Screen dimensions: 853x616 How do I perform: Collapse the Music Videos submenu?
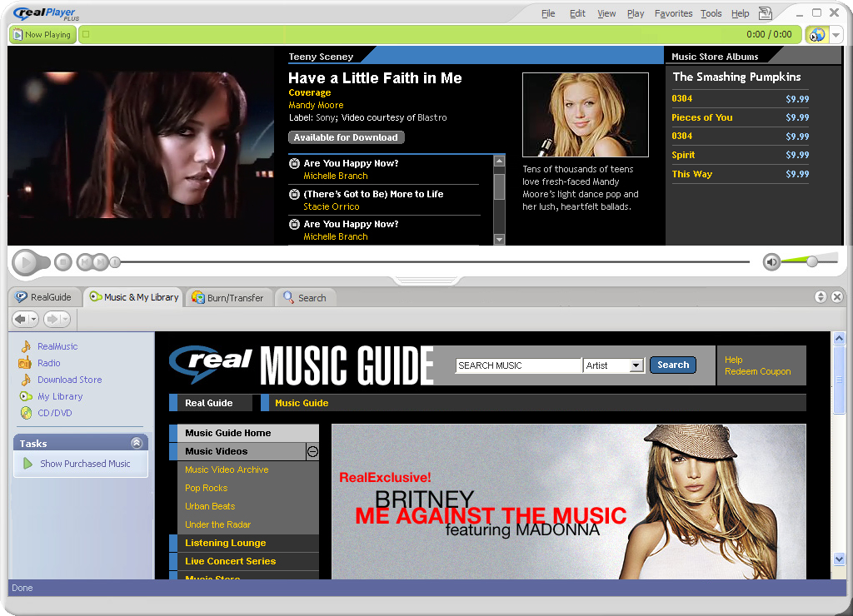pyautogui.click(x=312, y=451)
